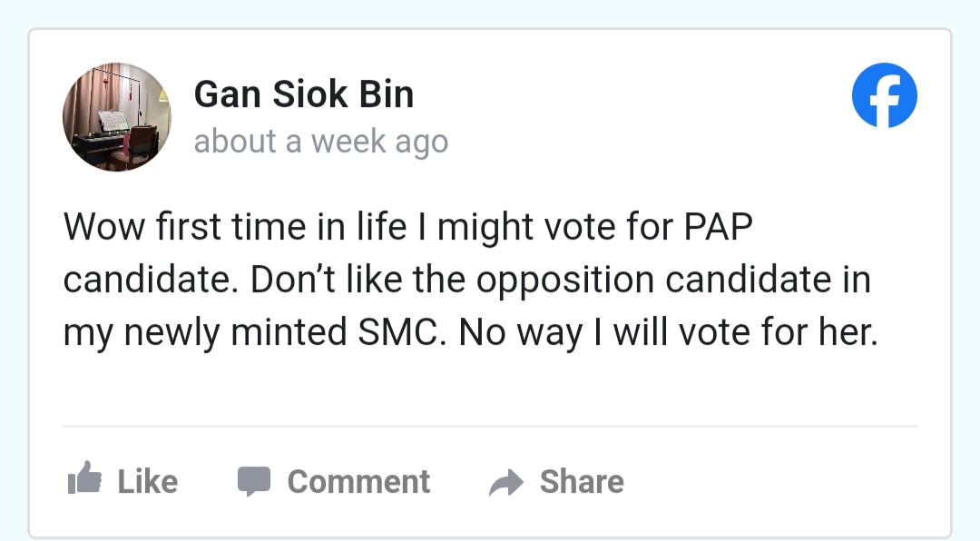
Task: Click the thumbs-up Like icon
Action: coord(84,478)
